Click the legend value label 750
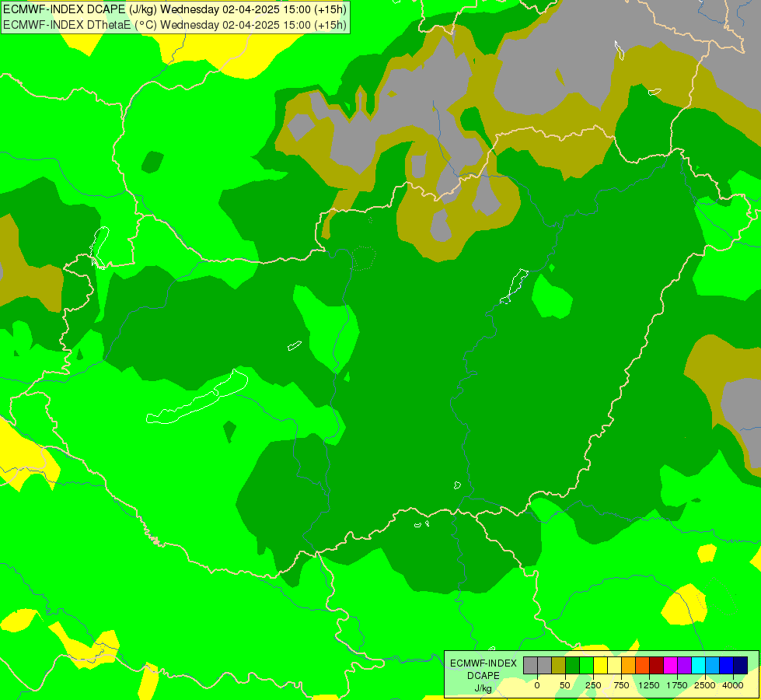This screenshot has width=761, height=700. point(621,685)
